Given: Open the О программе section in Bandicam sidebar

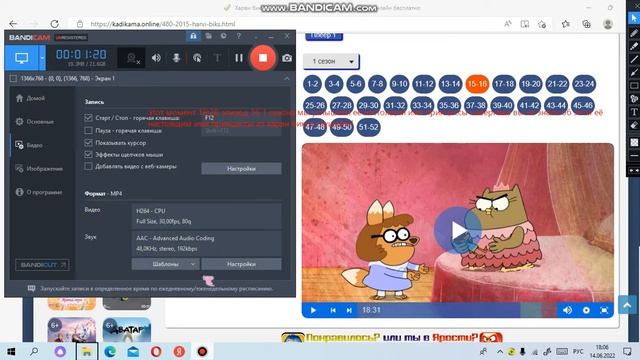Looking at the screenshot, I should [39, 192].
